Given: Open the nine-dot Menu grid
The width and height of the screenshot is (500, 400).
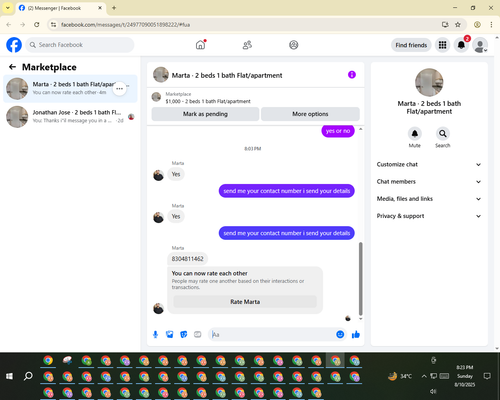Looking at the screenshot, I should click(442, 45).
